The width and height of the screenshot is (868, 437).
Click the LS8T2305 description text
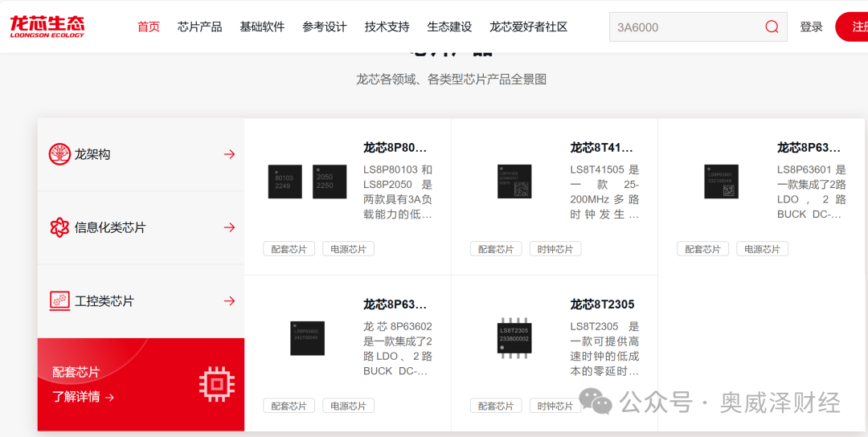pos(604,349)
